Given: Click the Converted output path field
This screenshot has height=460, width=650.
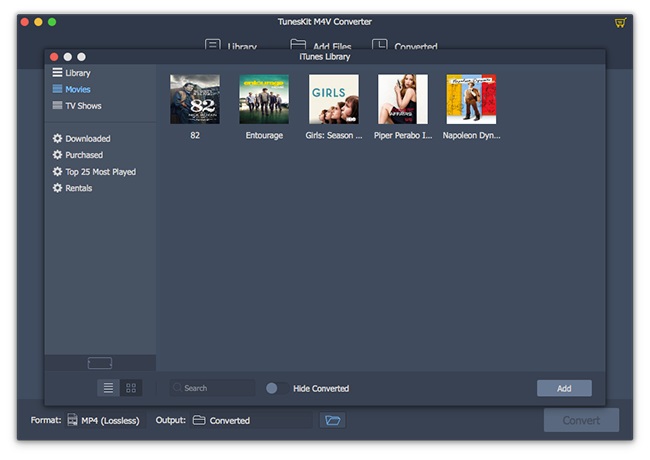Looking at the screenshot, I should click(x=252, y=420).
